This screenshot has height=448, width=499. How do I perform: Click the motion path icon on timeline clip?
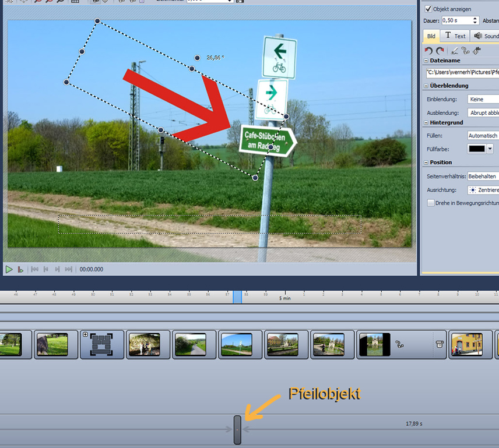coord(399,344)
